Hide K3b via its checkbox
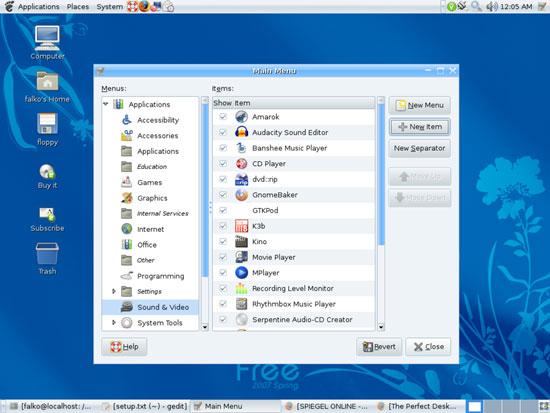The width and height of the screenshot is (550, 413). click(x=223, y=226)
